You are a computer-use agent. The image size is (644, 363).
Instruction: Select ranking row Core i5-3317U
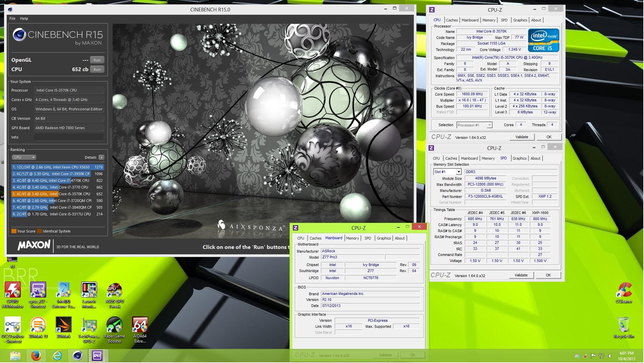click(x=58, y=214)
